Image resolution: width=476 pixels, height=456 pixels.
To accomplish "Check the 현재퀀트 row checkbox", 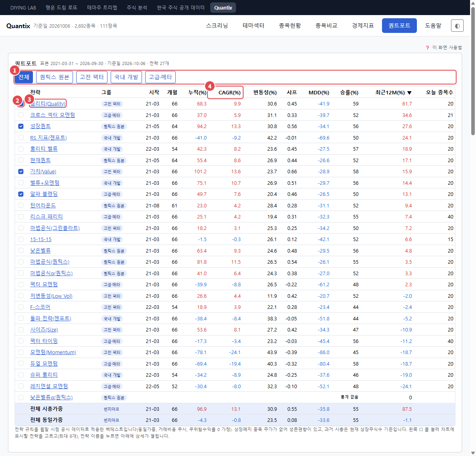I will [x=21, y=160].
